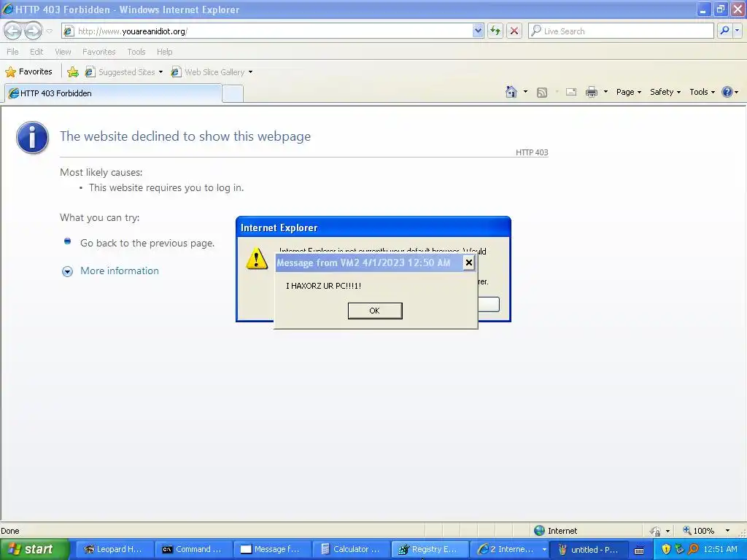Click the RSS Feeds icon
The height and width of the screenshot is (560, 747).
542,93
